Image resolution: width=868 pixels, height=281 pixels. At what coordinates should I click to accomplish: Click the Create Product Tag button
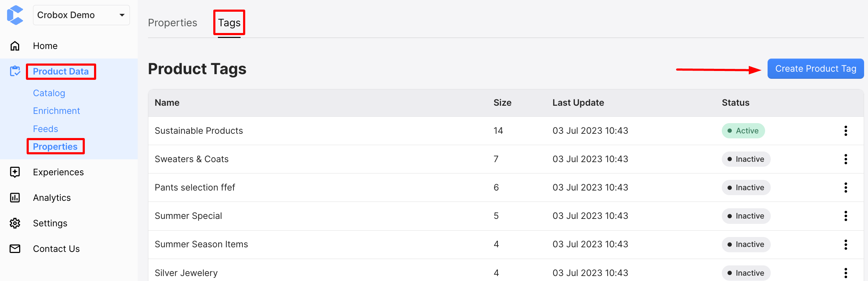(815, 69)
